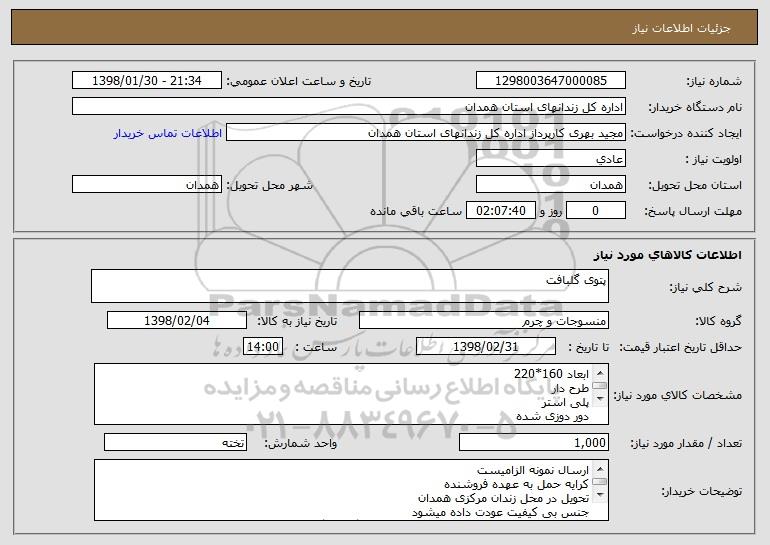
Task: Click the text ابعاد 160*220 in specifications
Action: click(551, 374)
